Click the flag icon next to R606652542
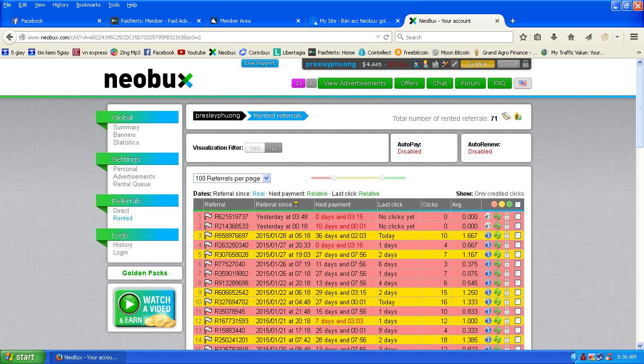Viewport: 644px width, 364px height. point(208,292)
